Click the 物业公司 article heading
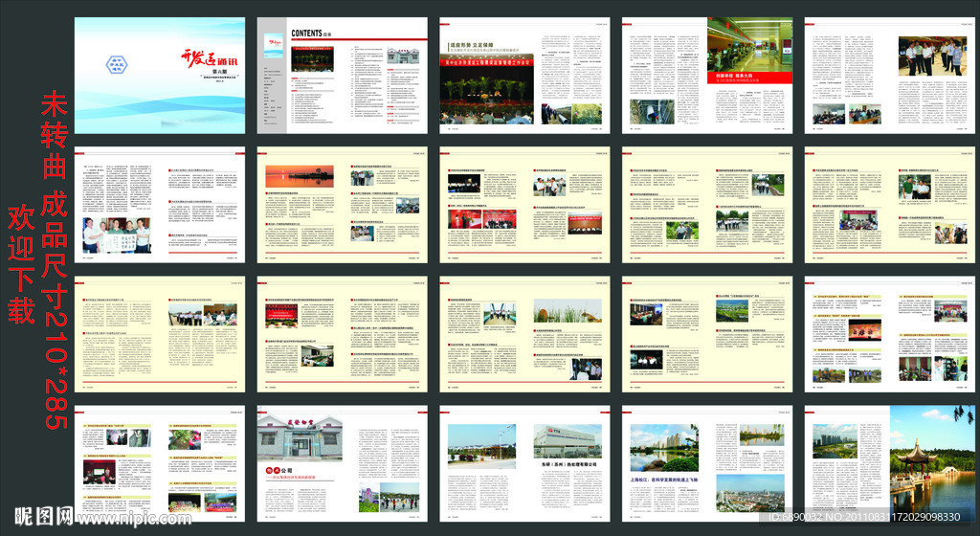This screenshot has width=980, height=536. coord(279,470)
